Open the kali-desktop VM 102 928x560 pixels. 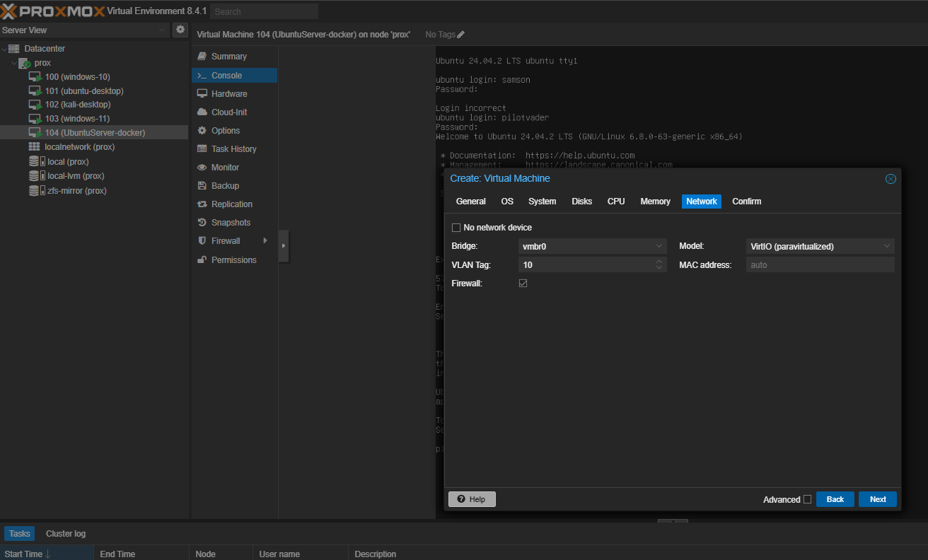coord(77,105)
